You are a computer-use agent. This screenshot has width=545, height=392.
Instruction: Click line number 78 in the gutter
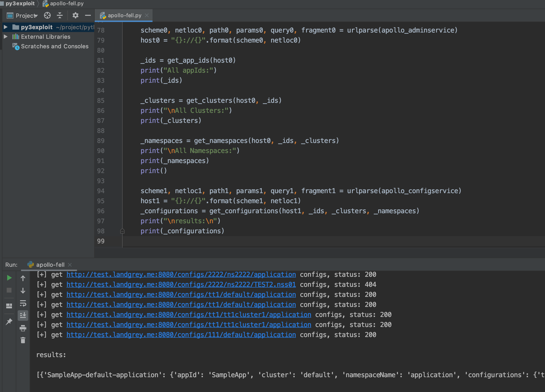(x=101, y=30)
